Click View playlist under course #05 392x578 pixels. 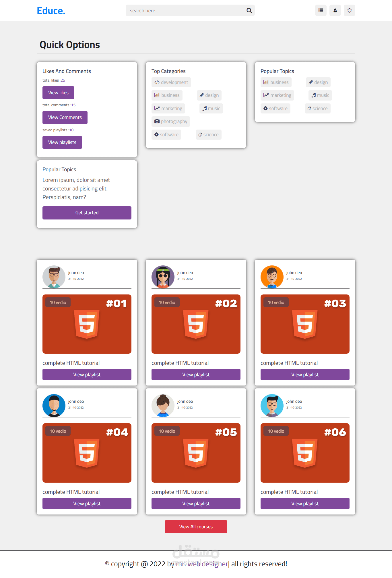tap(196, 504)
